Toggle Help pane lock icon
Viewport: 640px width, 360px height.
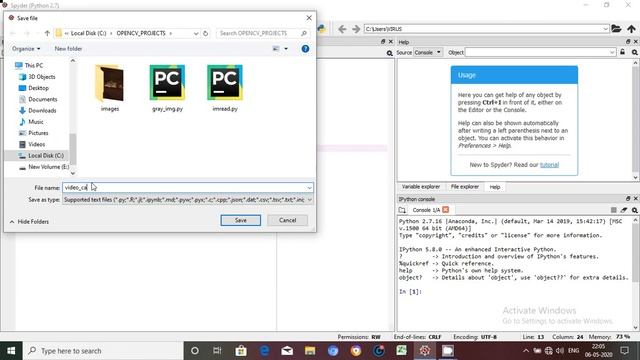(622, 52)
